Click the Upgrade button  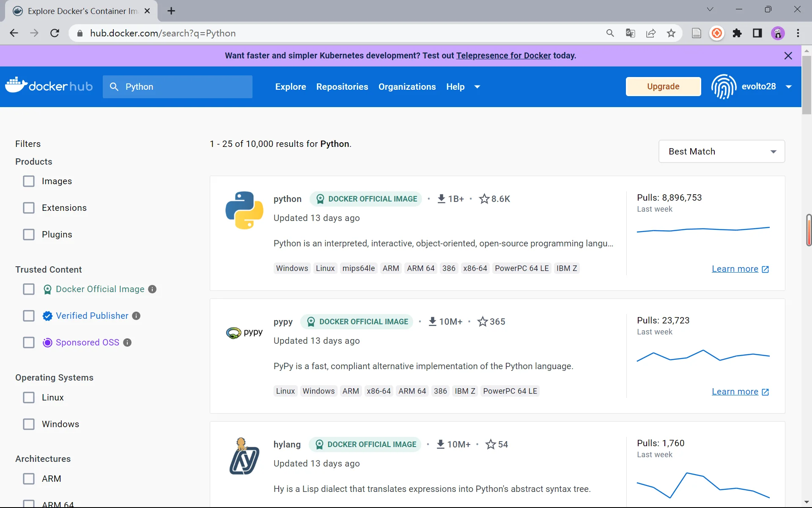point(663,87)
